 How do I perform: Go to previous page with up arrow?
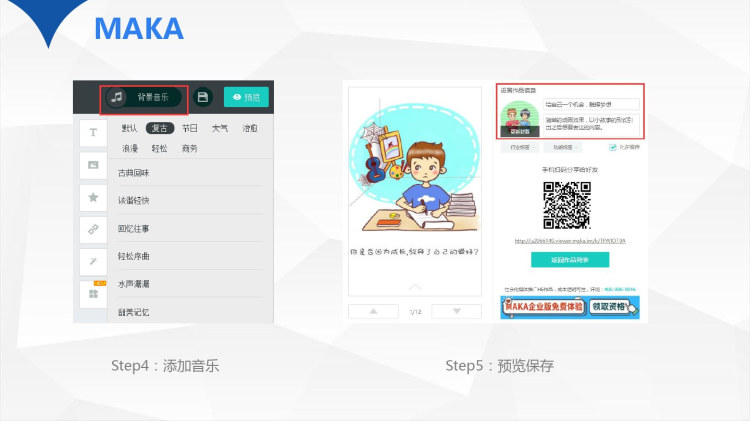[x=373, y=311]
